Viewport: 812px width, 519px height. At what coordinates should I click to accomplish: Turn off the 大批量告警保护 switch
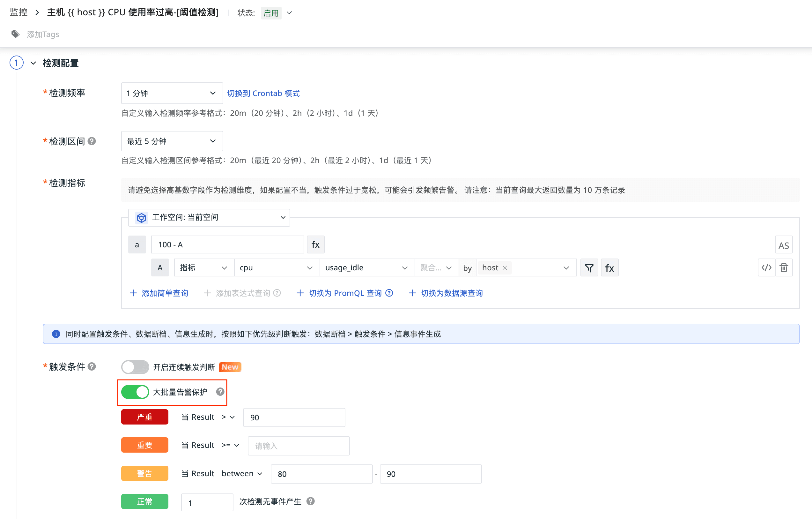(135, 392)
